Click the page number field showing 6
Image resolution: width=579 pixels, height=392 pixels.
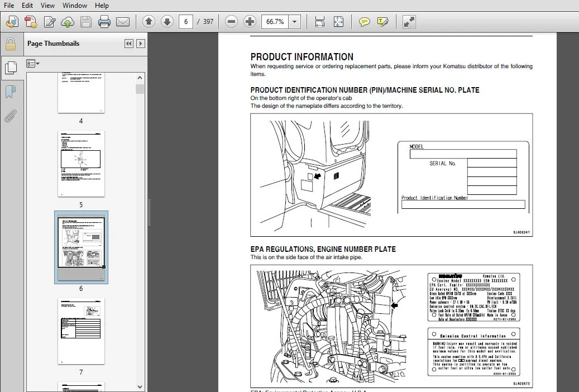(x=186, y=22)
